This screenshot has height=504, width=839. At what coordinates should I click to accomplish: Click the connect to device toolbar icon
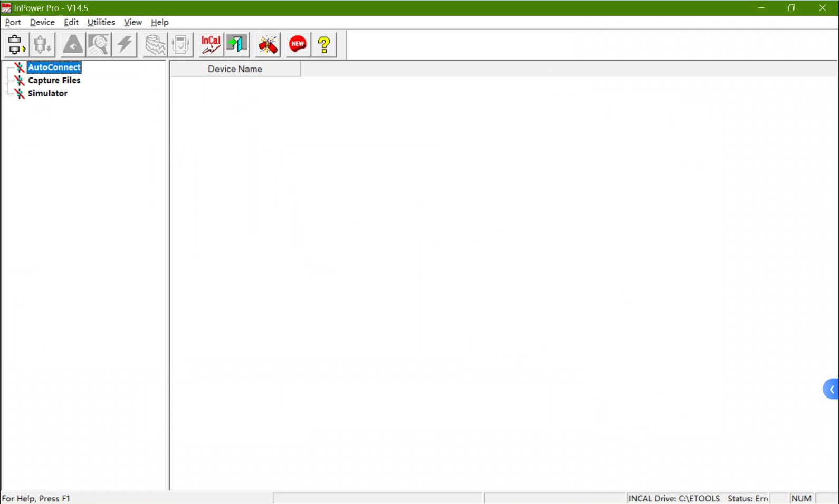pyautogui.click(x=16, y=45)
